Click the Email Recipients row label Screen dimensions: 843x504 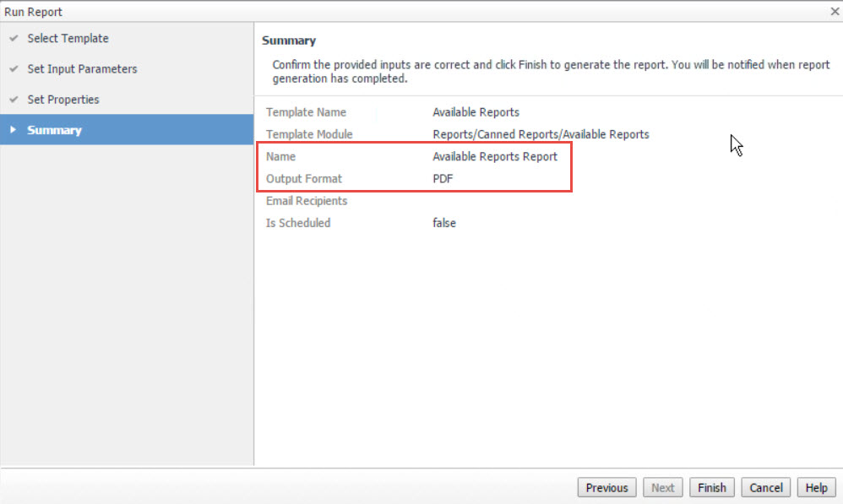tap(307, 201)
